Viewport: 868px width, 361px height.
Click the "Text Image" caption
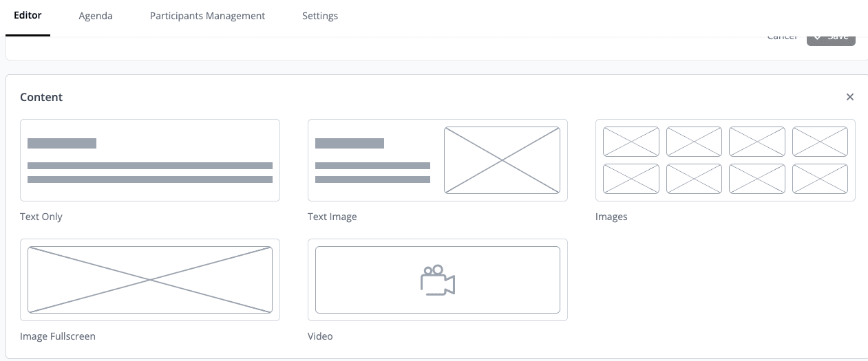tap(332, 217)
